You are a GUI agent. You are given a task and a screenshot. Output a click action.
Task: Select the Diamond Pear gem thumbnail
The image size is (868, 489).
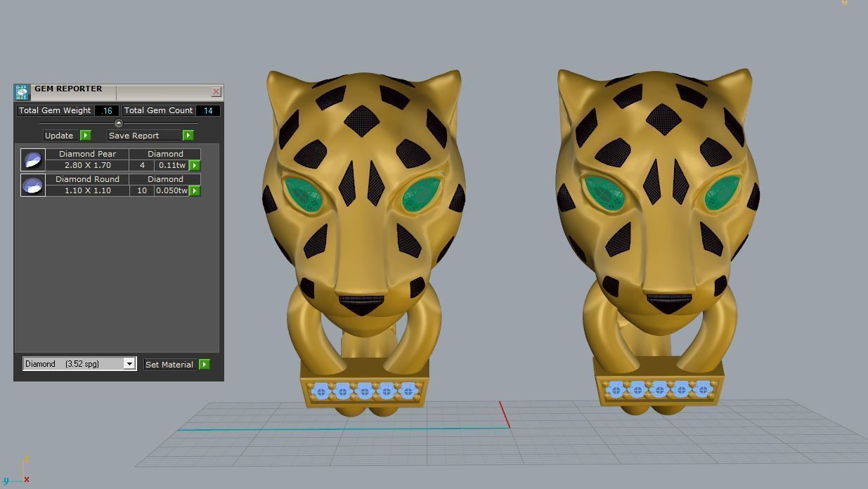point(32,159)
